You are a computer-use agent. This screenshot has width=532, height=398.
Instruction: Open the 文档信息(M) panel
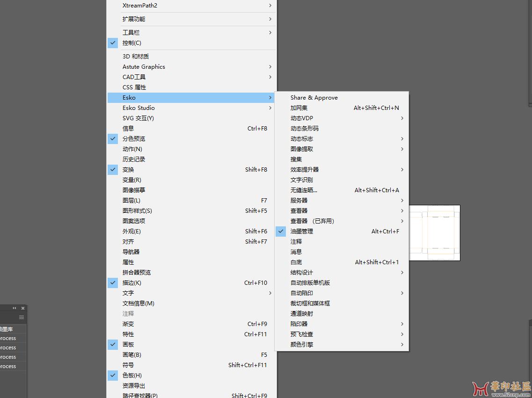click(x=192, y=303)
